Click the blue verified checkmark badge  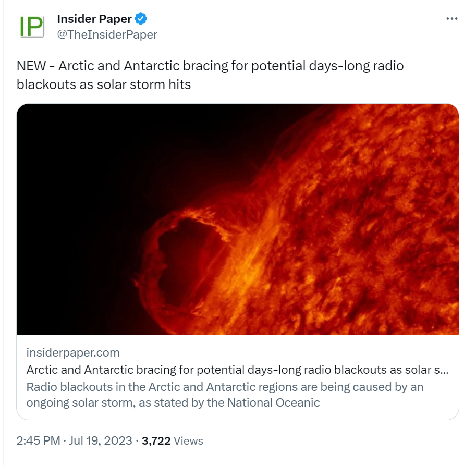(x=141, y=19)
